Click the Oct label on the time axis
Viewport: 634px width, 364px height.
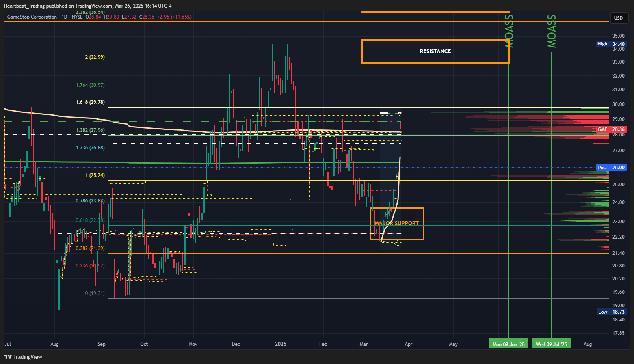tap(144, 344)
